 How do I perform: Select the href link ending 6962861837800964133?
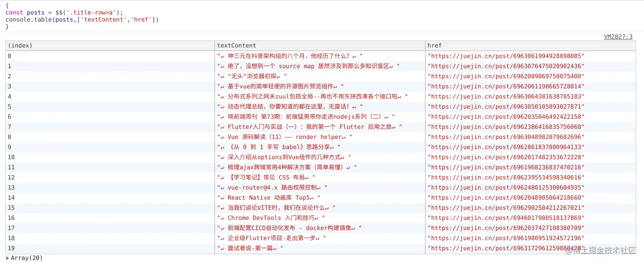point(506,147)
